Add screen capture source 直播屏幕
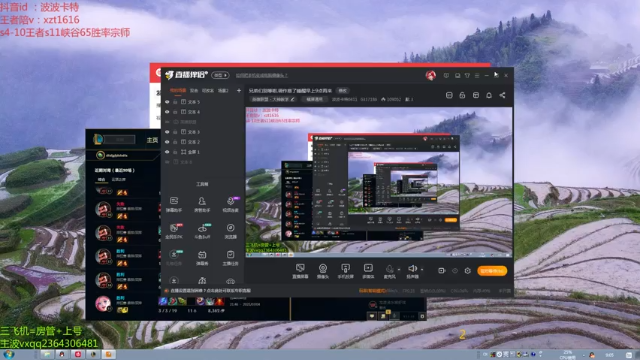 click(x=300, y=271)
